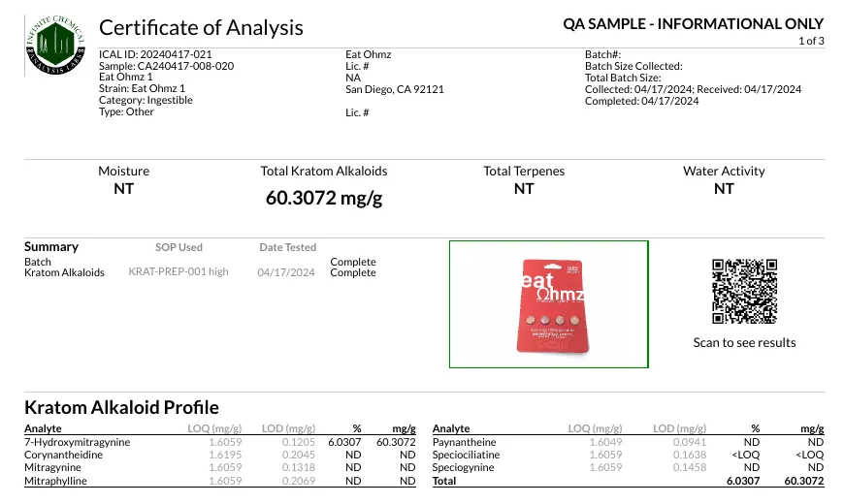Image resolution: width=844 pixels, height=504 pixels.
Task: Click the 'Corynantheidine' analyte row
Action: 219,455
